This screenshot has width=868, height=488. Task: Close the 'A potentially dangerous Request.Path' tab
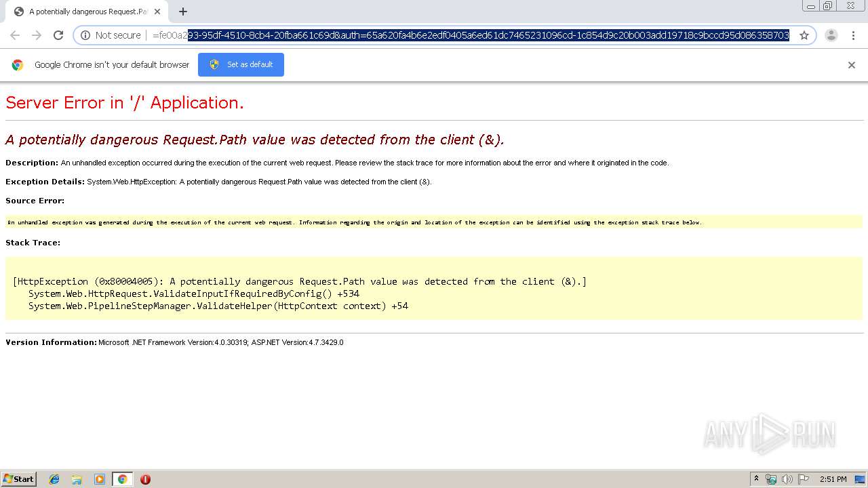(157, 12)
